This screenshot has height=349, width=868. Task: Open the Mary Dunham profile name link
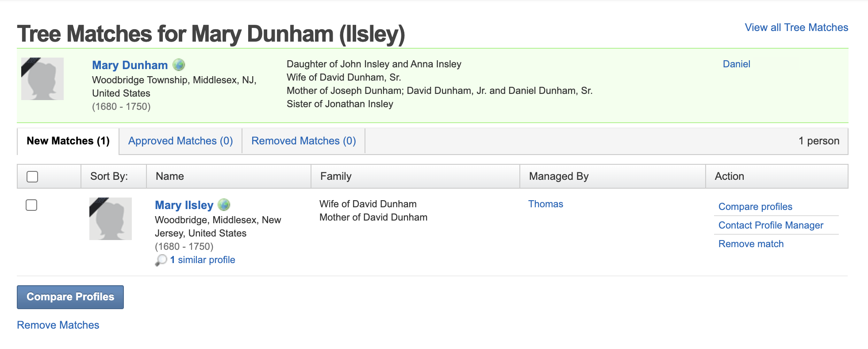[x=130, y=65]
